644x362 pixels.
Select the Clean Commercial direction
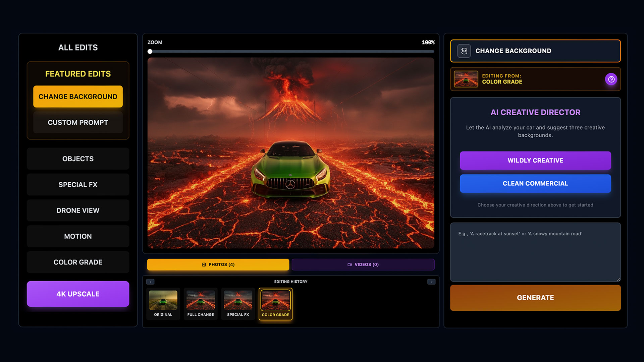[535, 183]
